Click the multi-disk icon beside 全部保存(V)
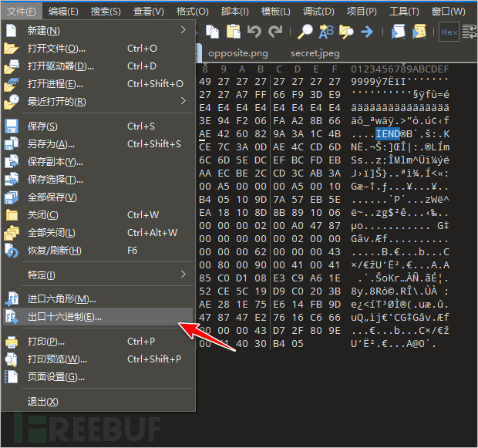This screenshot has height=448, width=478. [x=12, y=197]
